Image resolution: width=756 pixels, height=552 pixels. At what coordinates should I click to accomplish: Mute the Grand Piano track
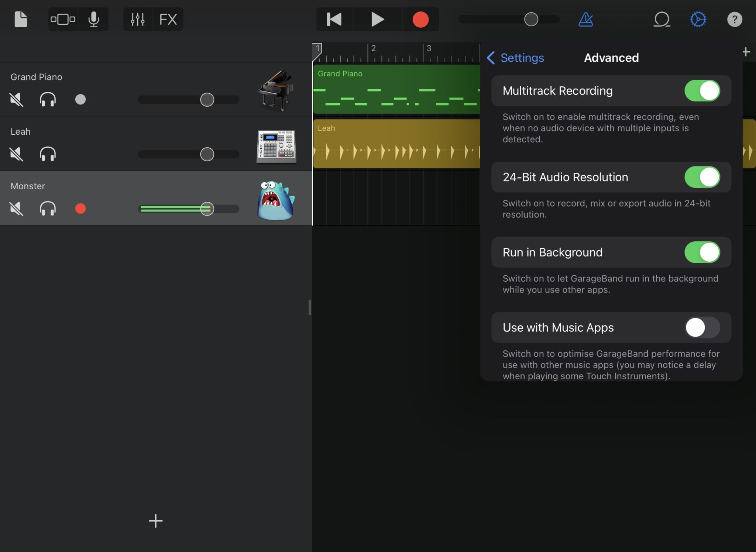(16, 99)
